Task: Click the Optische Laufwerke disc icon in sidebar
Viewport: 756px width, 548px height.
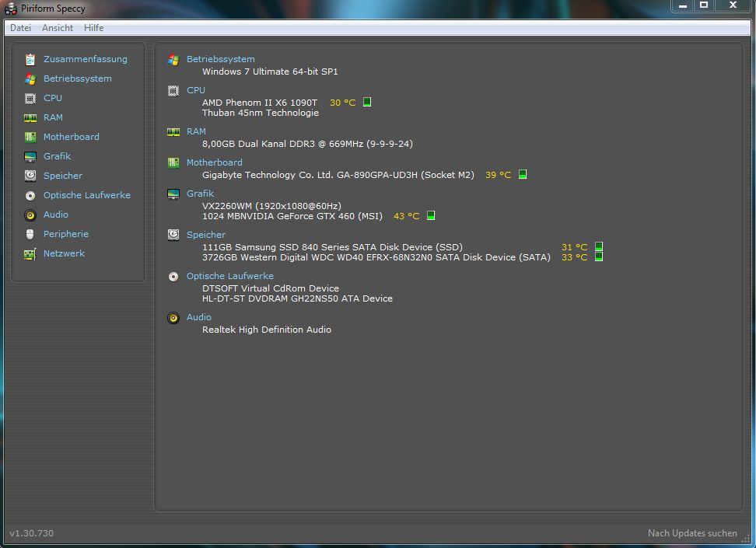Action: pyautogui.click(x=30, y=196)
